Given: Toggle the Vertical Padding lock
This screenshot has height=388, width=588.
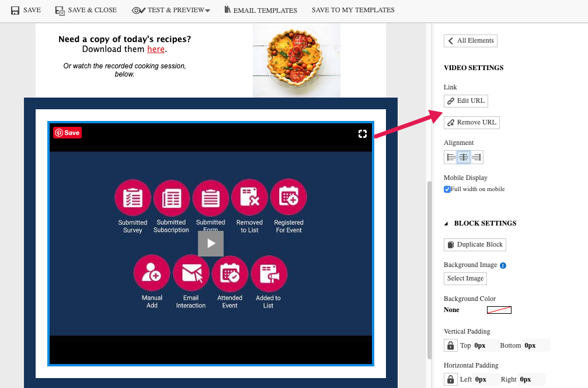Looking at the screenshot, I should (x=450, y=345).
